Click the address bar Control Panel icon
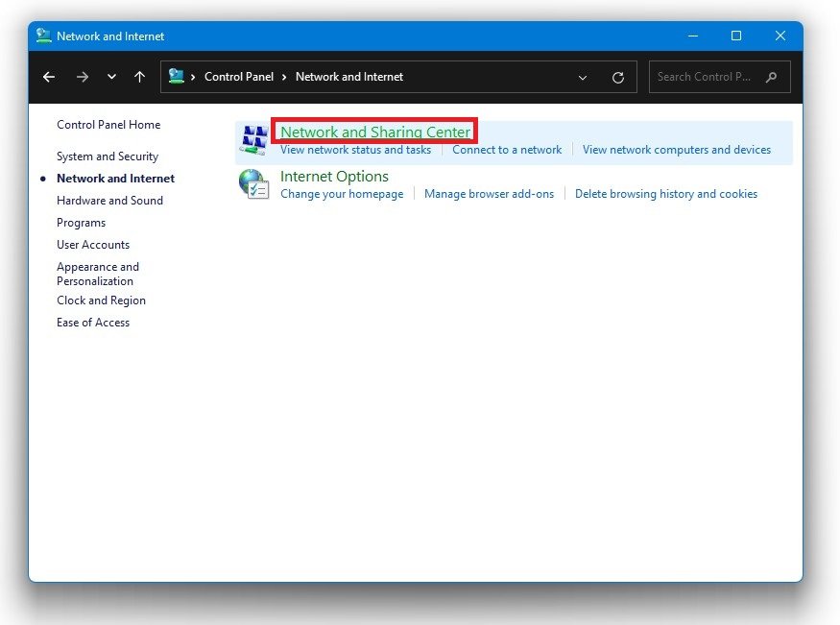The width and height of the screenshot is (840, 625). pyautogui.click(x=177, y=77)
